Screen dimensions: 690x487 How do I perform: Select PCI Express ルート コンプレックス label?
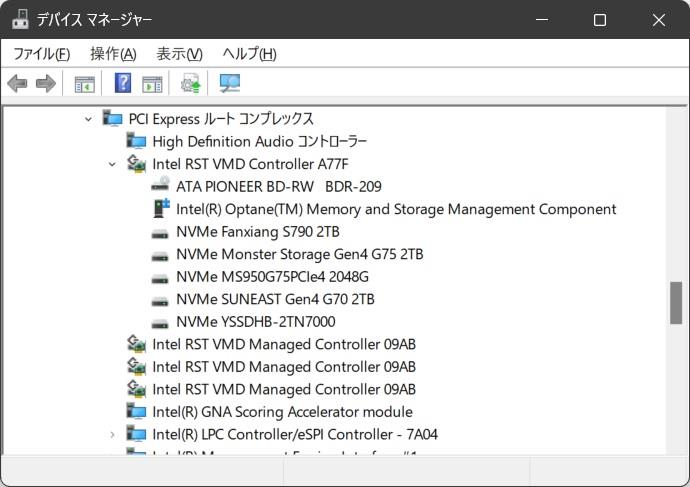(221, 119)
